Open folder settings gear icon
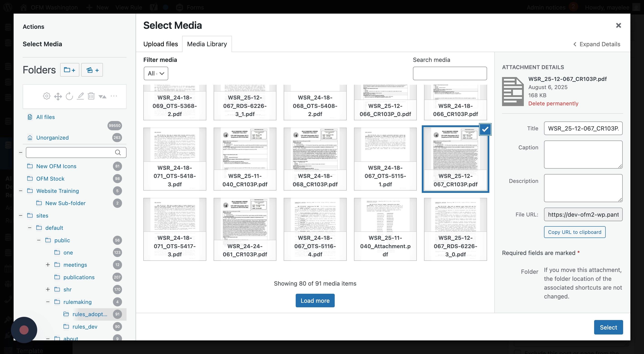The height and width of the screenshot is (354, 644). coord(46,96)
